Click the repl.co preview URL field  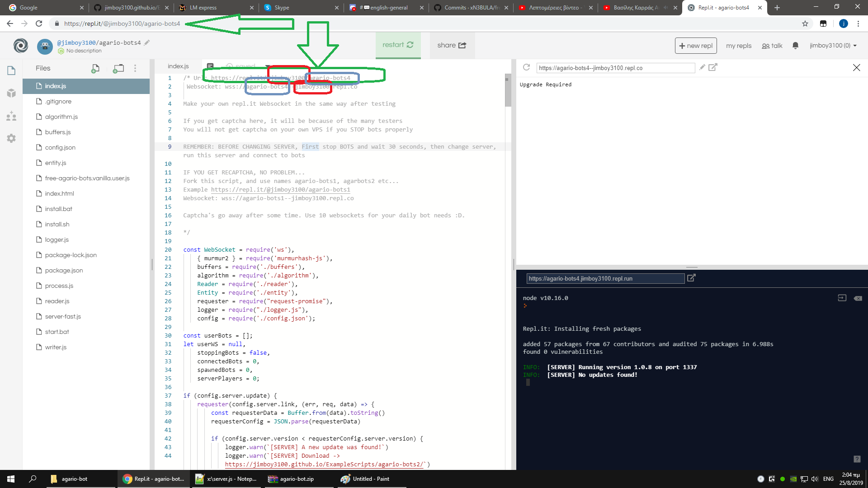[615, 68]
